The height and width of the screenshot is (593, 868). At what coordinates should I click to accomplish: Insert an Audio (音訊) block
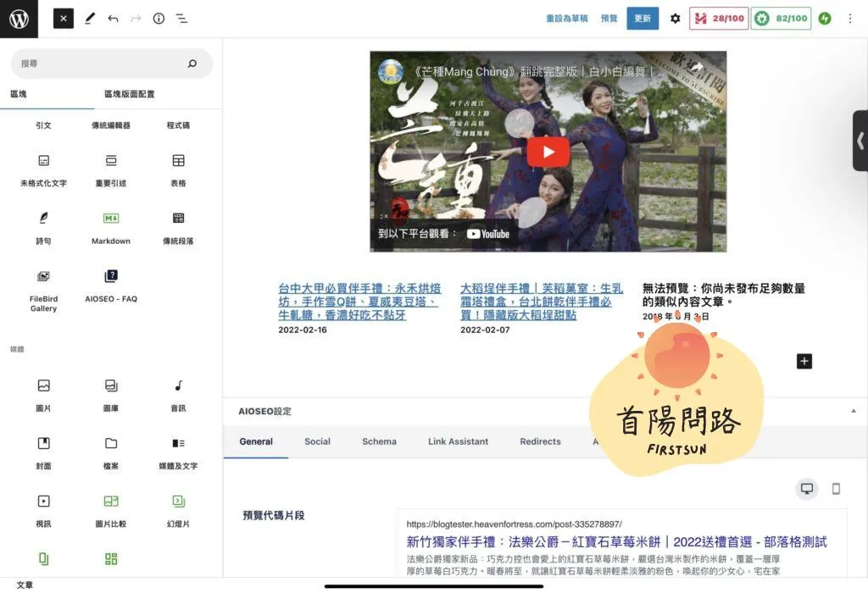178,394
